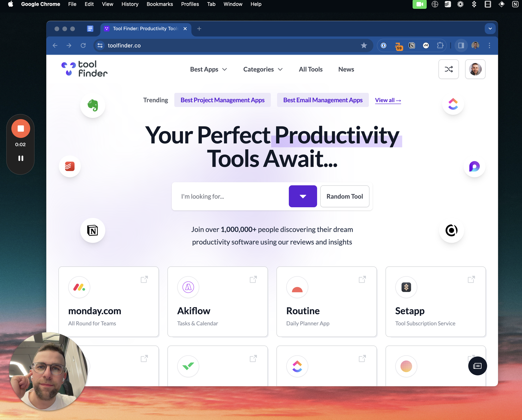Click the Notion icon on the left
The image size is (522, 420).
(93, 230)
